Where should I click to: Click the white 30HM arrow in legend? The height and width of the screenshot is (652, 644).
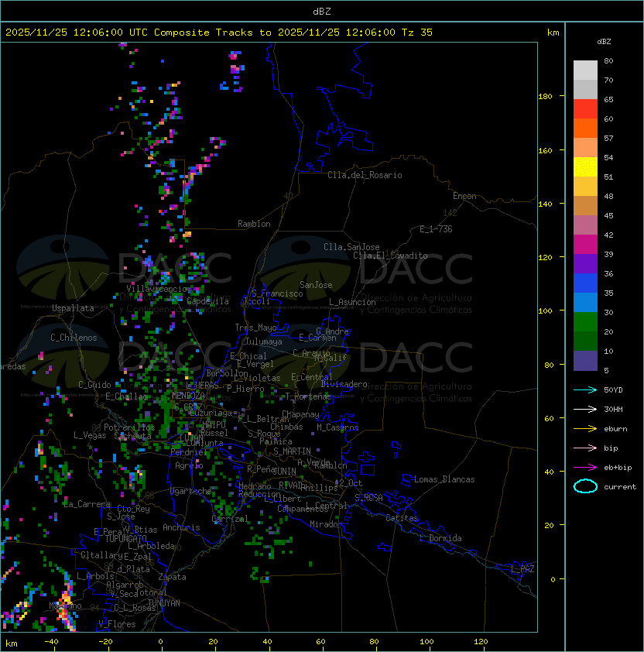585,409
